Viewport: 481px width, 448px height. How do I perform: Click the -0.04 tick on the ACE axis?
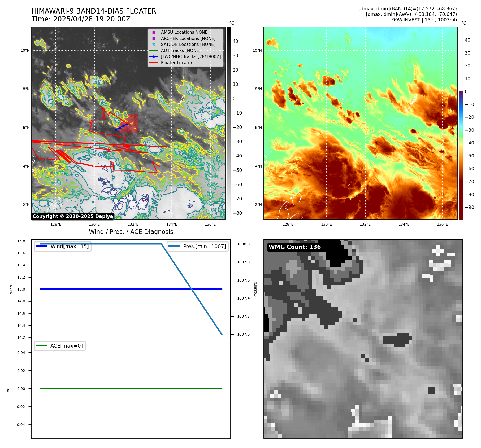coord(20,425)
